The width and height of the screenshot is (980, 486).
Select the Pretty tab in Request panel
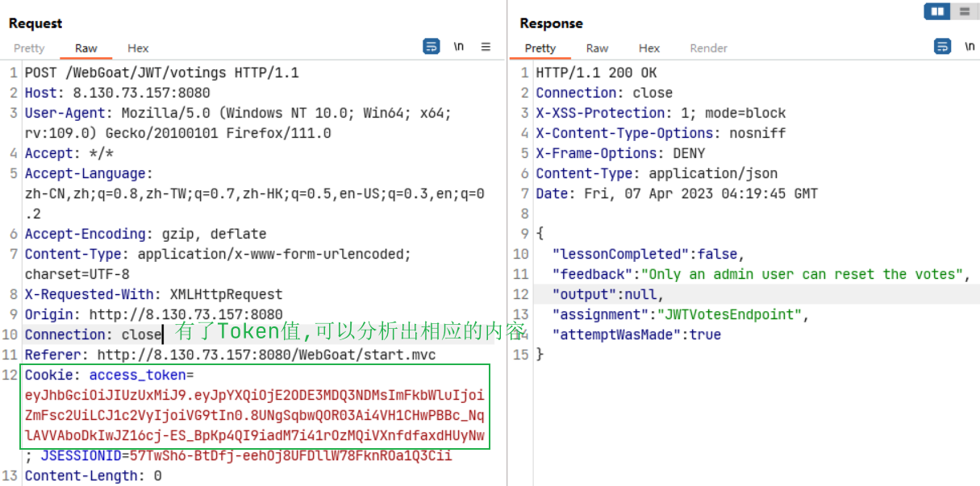click(29, 48)
